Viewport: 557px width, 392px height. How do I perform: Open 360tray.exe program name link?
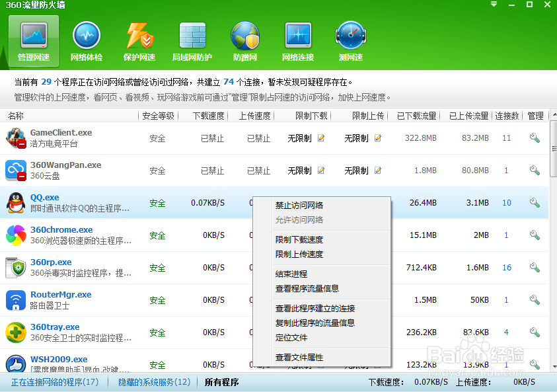pyautogui.click(x=55, y=327)
